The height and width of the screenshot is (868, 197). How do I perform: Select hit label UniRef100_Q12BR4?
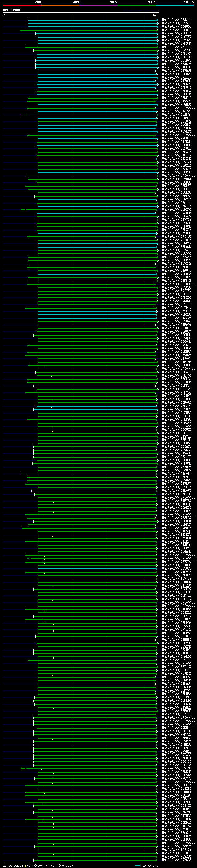click(x=176, y=115)
